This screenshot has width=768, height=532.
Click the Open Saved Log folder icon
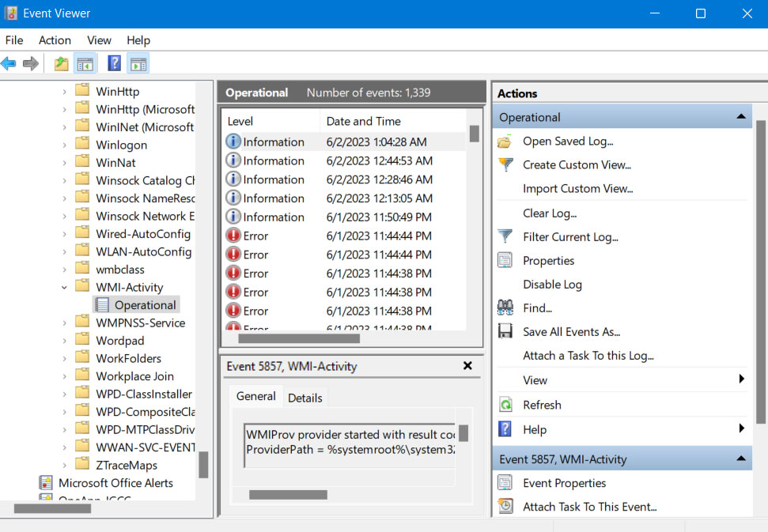[505, 141]
